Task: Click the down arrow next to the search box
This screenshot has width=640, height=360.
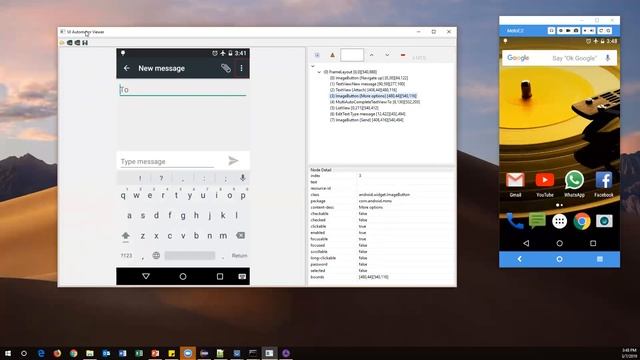Action: click(x=387, y=55)
